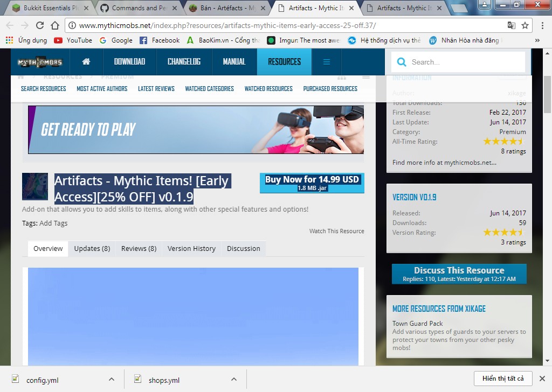Screen dimensions: 552x392
Task: Select the Version History tab
Action: point(191,249)
